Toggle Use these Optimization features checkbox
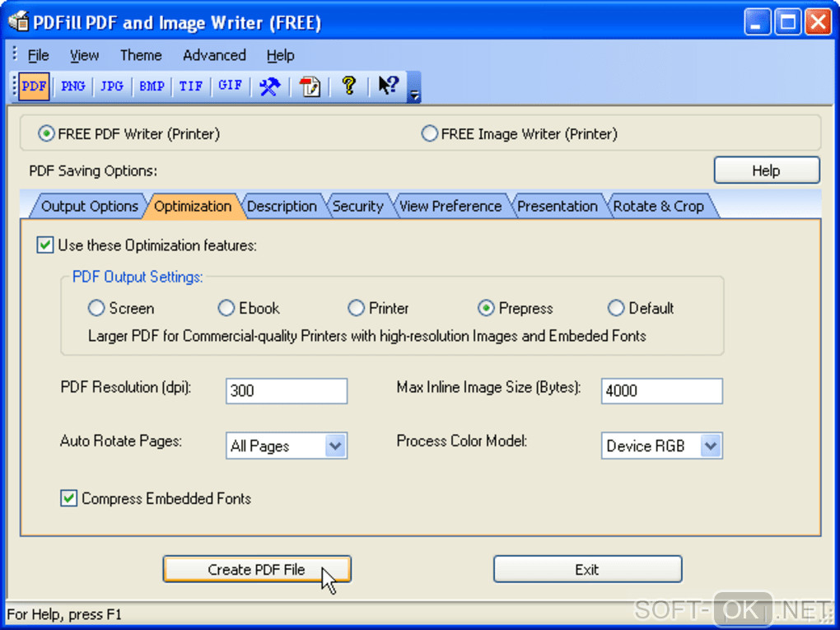The width and height of the screenshot is (840, 630). [45, 245]
